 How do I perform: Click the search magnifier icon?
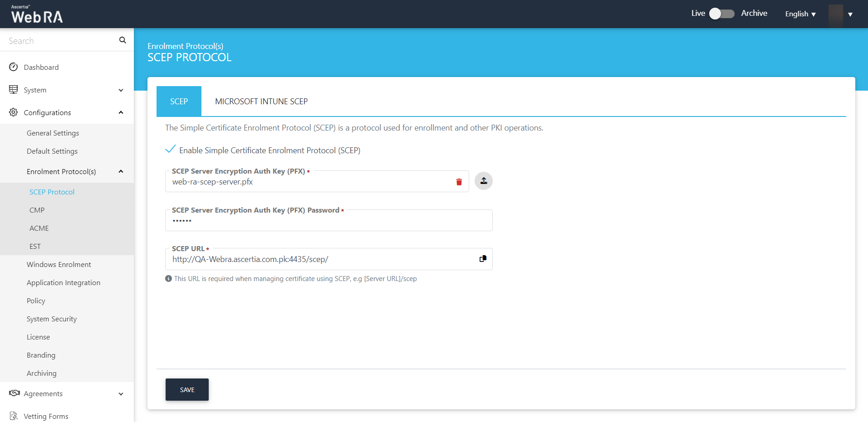click(123, 40)
